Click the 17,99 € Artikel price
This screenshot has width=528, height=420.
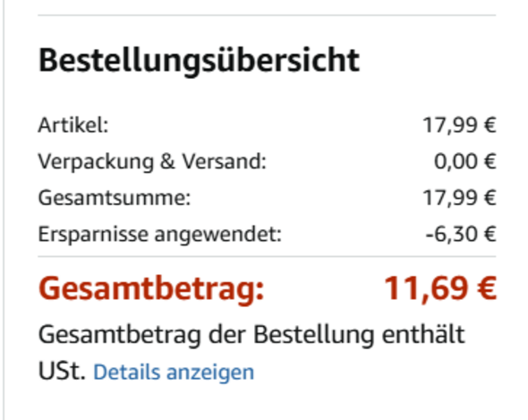tap(459, 125)
